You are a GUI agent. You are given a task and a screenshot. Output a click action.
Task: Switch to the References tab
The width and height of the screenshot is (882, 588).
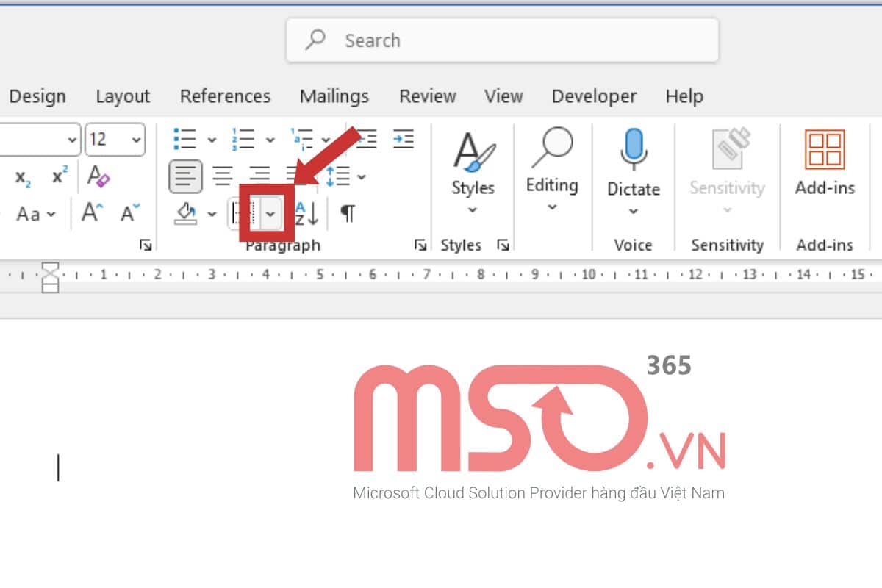225,96
